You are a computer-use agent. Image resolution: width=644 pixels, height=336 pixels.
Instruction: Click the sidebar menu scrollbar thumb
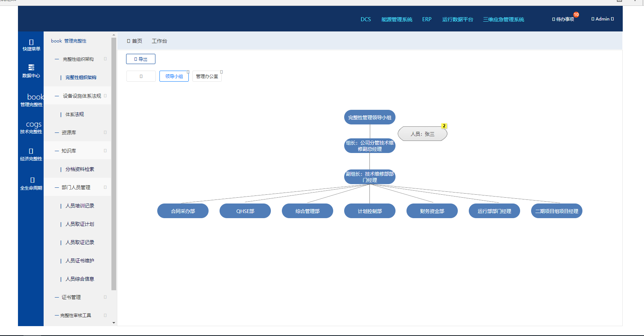tap(114, 164)
